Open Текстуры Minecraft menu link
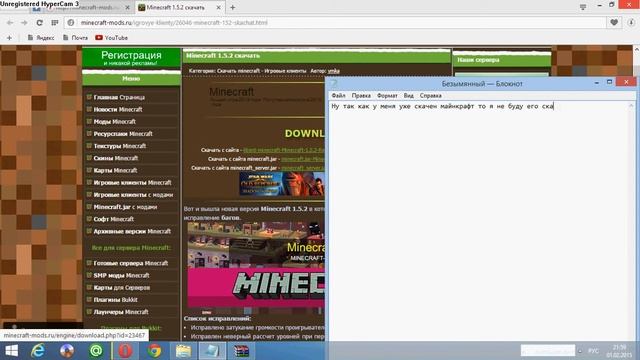This screenshot has width=640, height=360. pos(119,146)
